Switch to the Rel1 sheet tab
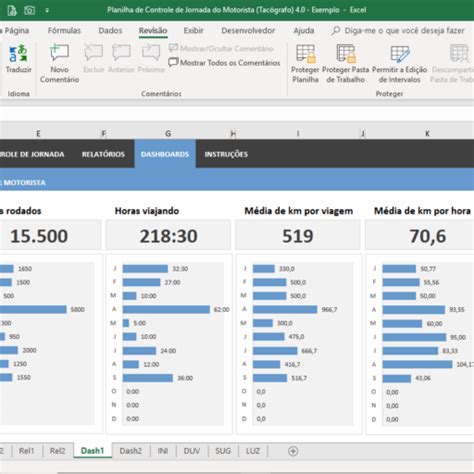Image resolution: width=474 pixels, height=474 pixels. [x=27, y=451]
